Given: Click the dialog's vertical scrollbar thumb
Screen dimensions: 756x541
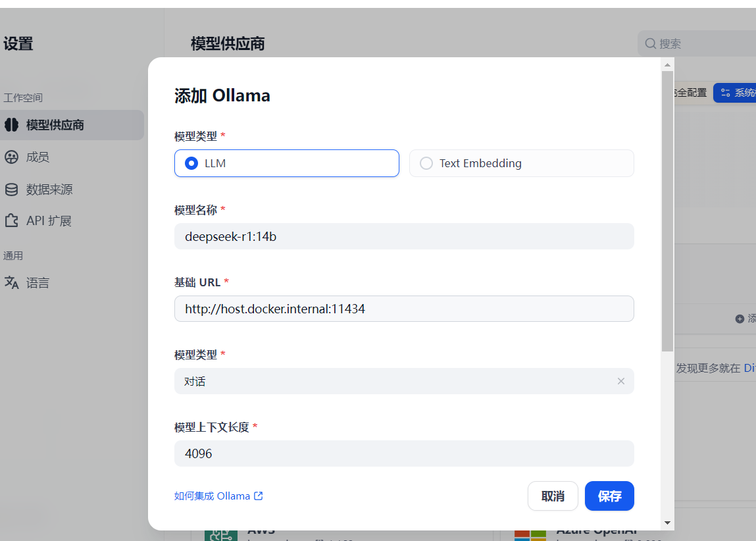Looking at the screenshot, I should 667,211.
